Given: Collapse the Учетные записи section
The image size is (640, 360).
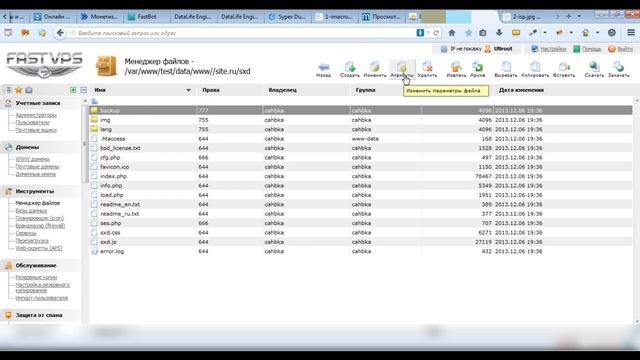Looking at the screenshot, I should (38, 103).
